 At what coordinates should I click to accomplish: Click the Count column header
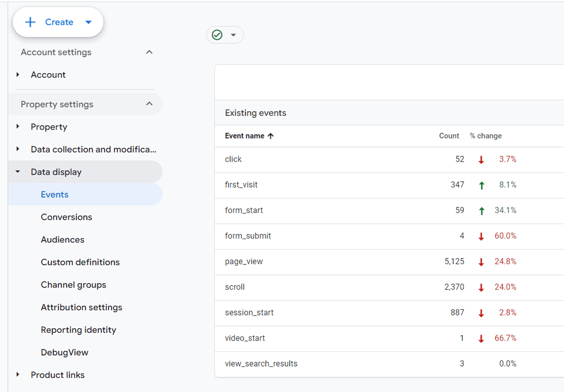449,136
